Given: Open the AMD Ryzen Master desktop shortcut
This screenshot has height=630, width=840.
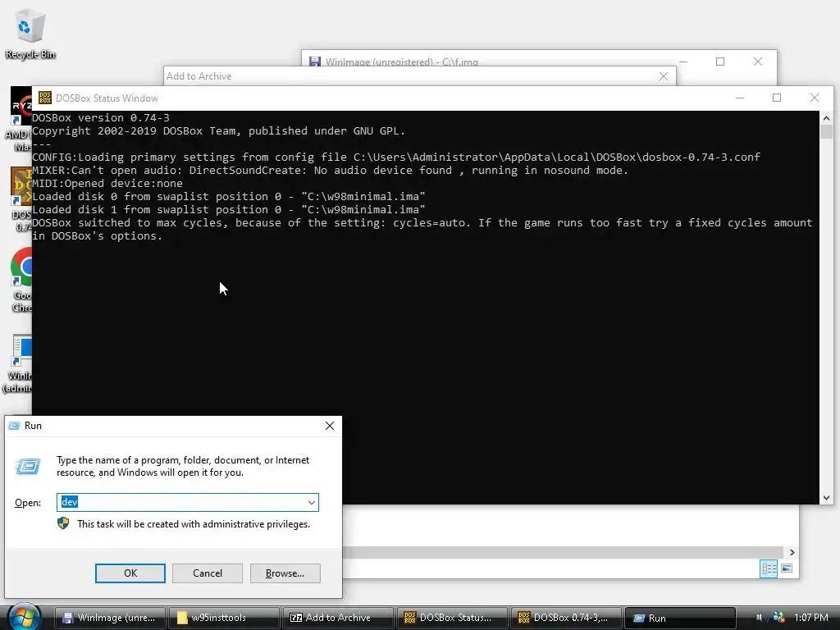Looking at the screenshot, I should [21, 119].
